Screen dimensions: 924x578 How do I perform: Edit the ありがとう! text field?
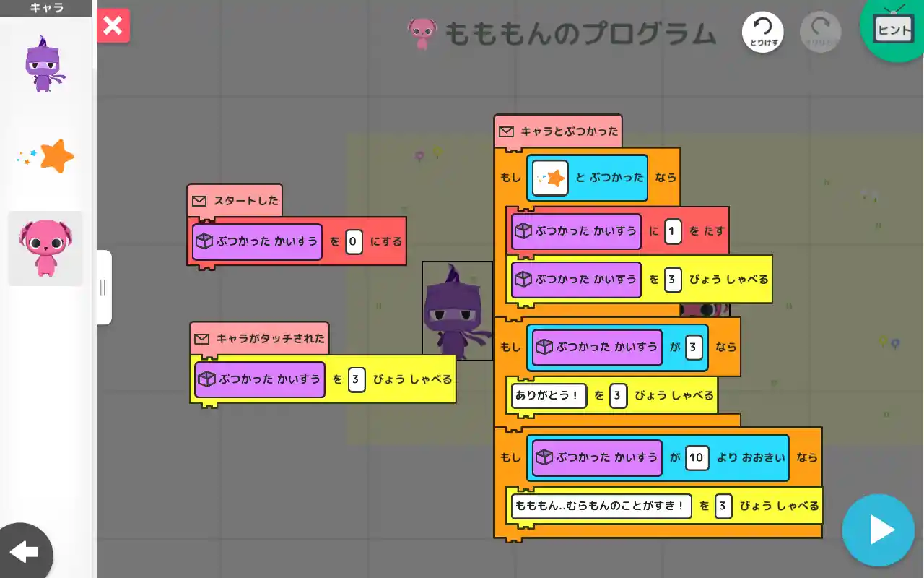point(549,395)
